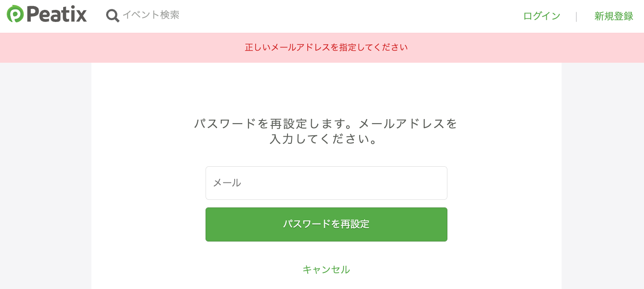
Task: Click the divider between ログイン and 新規登録
Action: [x=576, y=16]
